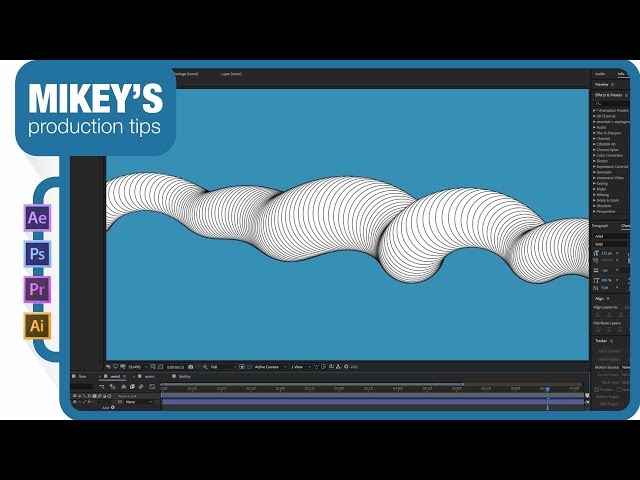Open the Full resolution dropdown
640x480 pixels.
click(x=223, y=367)
